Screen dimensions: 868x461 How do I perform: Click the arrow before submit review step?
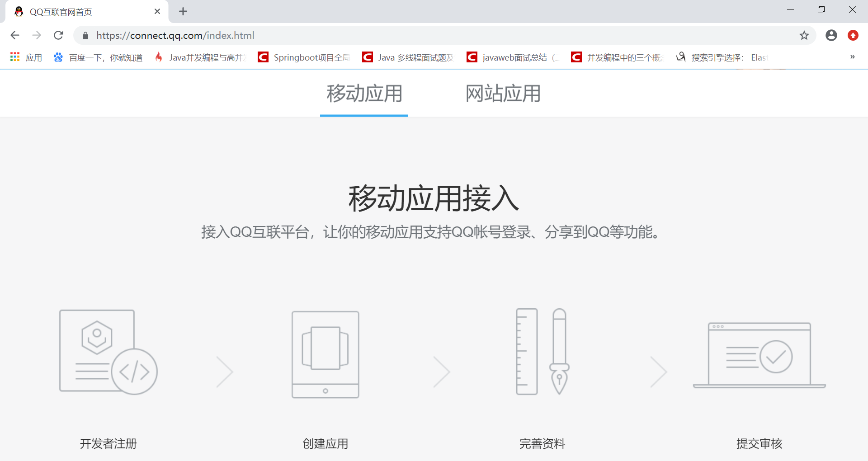pyautogui.click(x=659, y=372)
